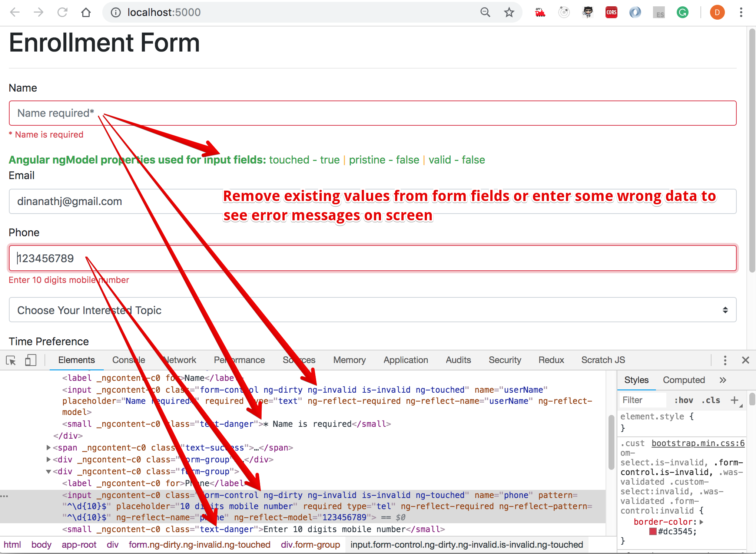Viewport: 756px width, 554px height.
Task: Toggle the .cls class editor
Action: [x=711, y=400]
